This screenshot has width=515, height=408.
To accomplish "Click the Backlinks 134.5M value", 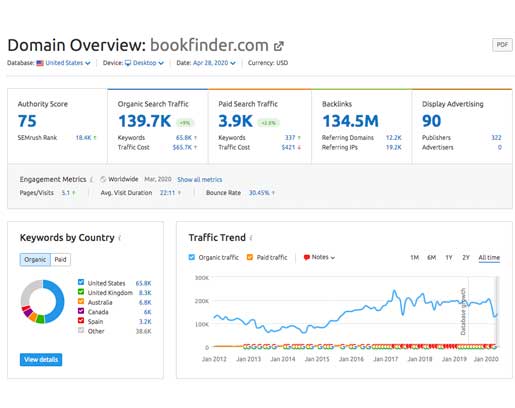I will (350, 121).
